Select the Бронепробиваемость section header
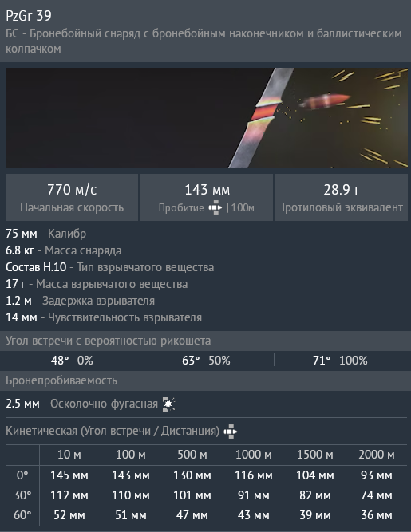This screenshot has width=411, height=532. (61, 380)
